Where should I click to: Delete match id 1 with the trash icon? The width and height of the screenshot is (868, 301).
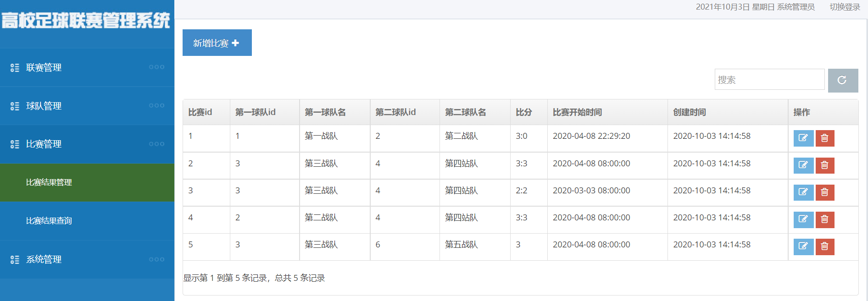point(824,138)
